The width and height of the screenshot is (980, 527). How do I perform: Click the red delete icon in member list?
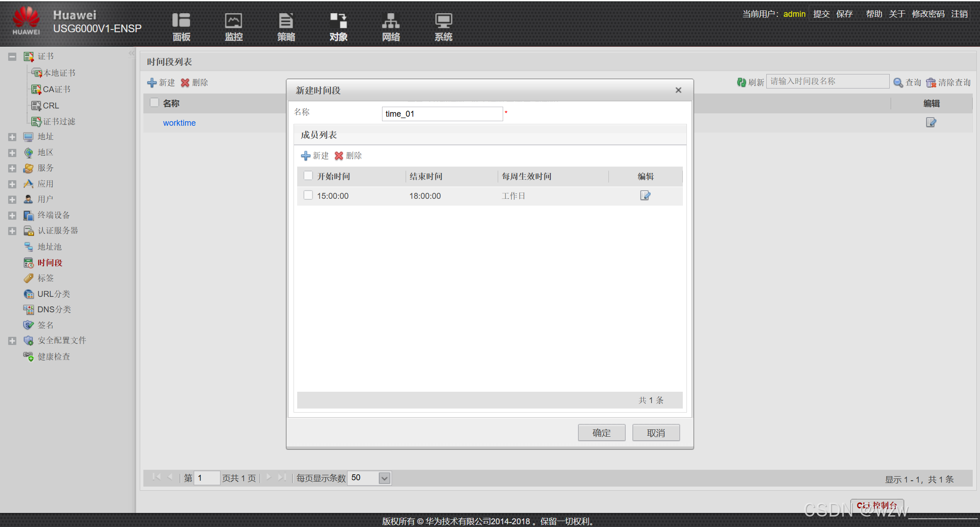(339, 156)
